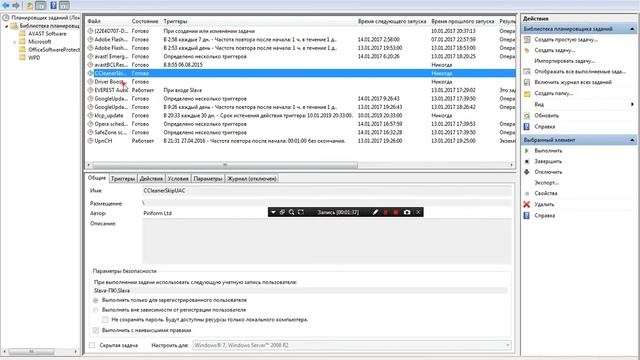
Task: Select the 'Выполнять вне зависимости от регистрации' radio button
Action: (96, 310)
